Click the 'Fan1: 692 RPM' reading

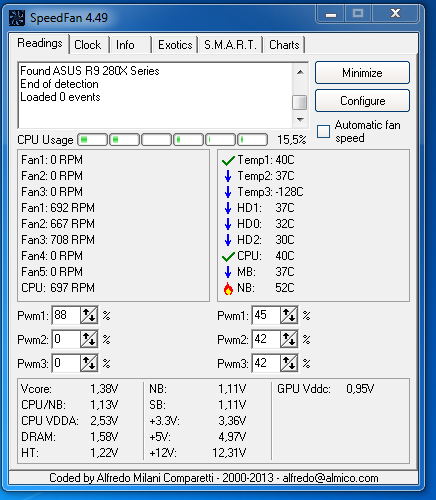tap(58, 208)
